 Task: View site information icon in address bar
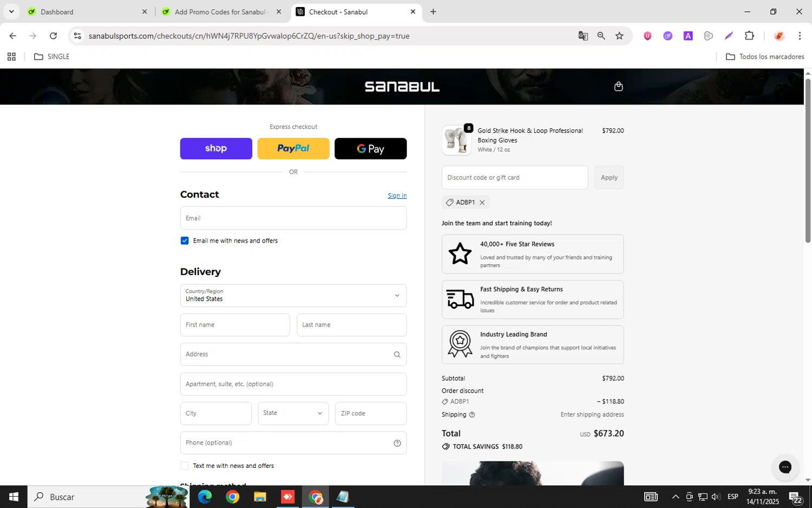click(77, 36)
